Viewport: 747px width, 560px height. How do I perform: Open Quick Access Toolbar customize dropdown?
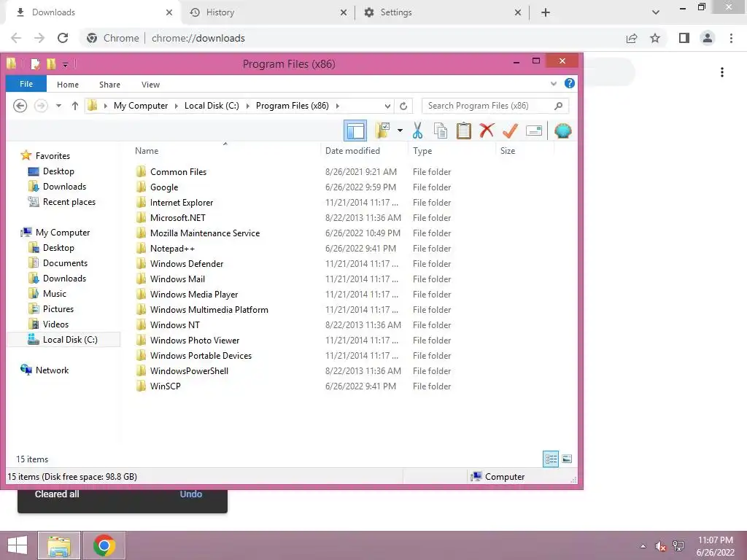coord(65,64)
